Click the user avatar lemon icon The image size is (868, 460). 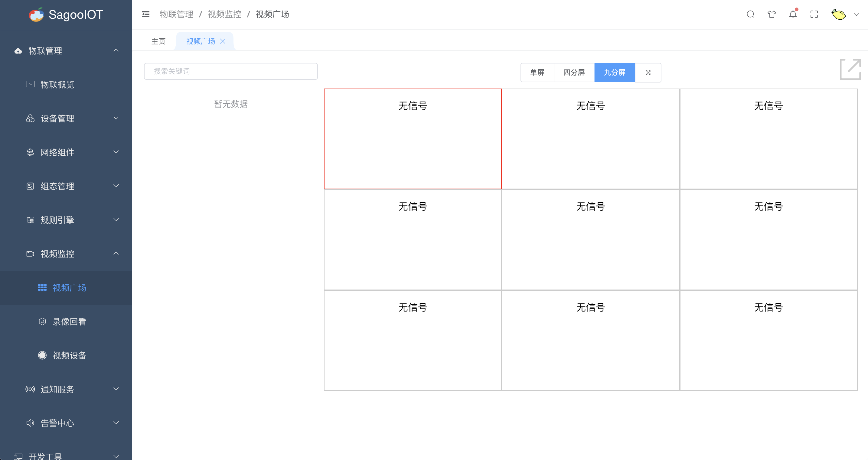point(838,15)
